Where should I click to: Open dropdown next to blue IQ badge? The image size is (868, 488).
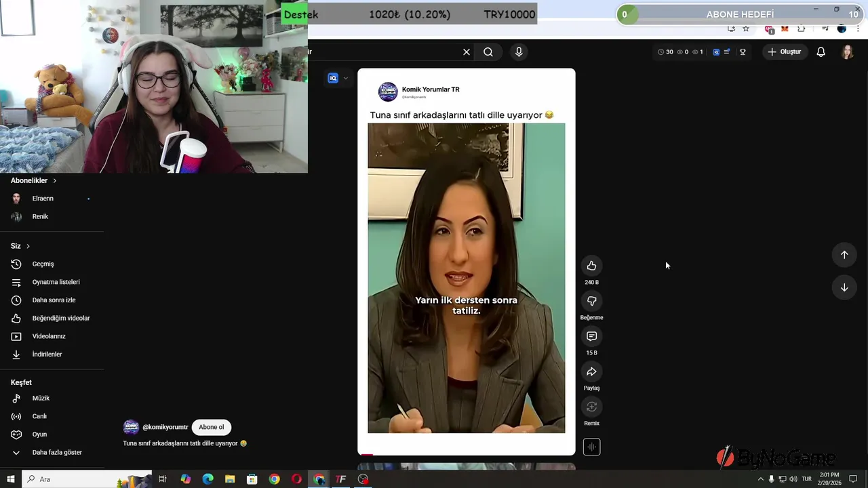coord(346,78)
